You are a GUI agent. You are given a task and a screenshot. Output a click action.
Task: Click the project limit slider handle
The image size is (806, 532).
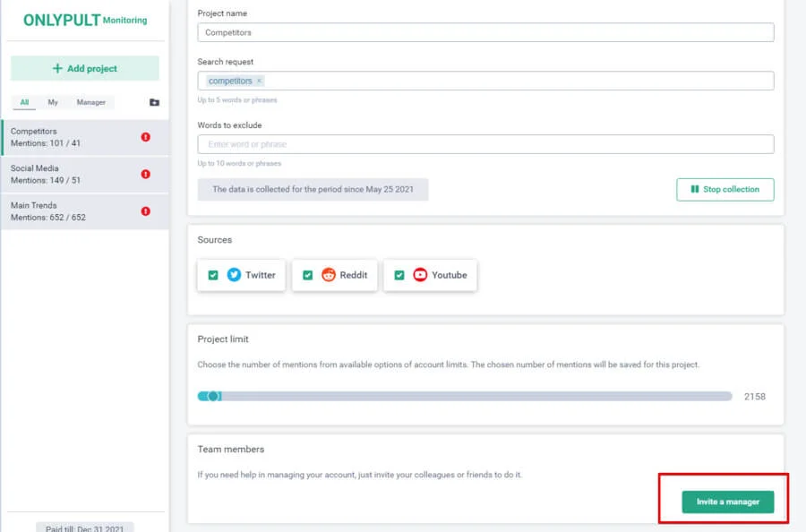coord(214,396)
